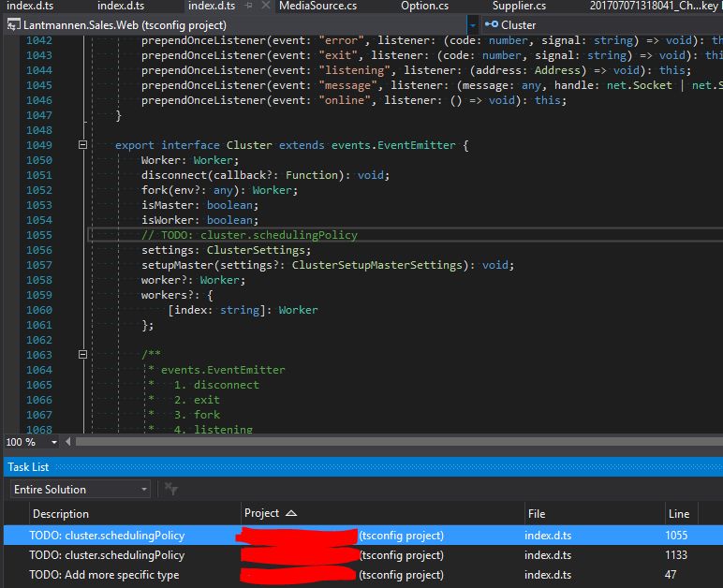Click the Task List panel title
The width and height of the screenshot is (723, 588).
click(28, 467)
